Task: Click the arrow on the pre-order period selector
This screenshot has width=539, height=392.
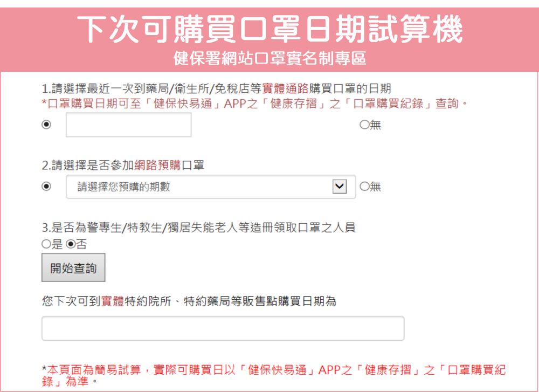Action: click(x=339, y=187)
